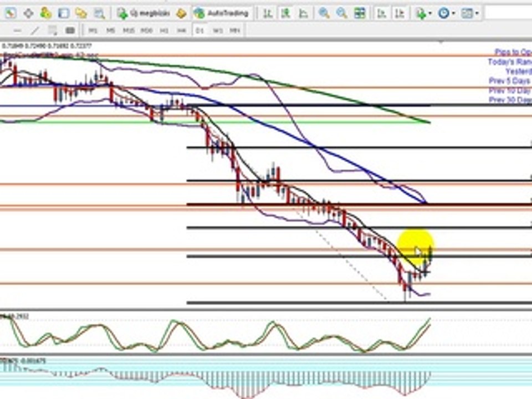
Task: Open the Navigator panel icon
Action: coord(46,13)
